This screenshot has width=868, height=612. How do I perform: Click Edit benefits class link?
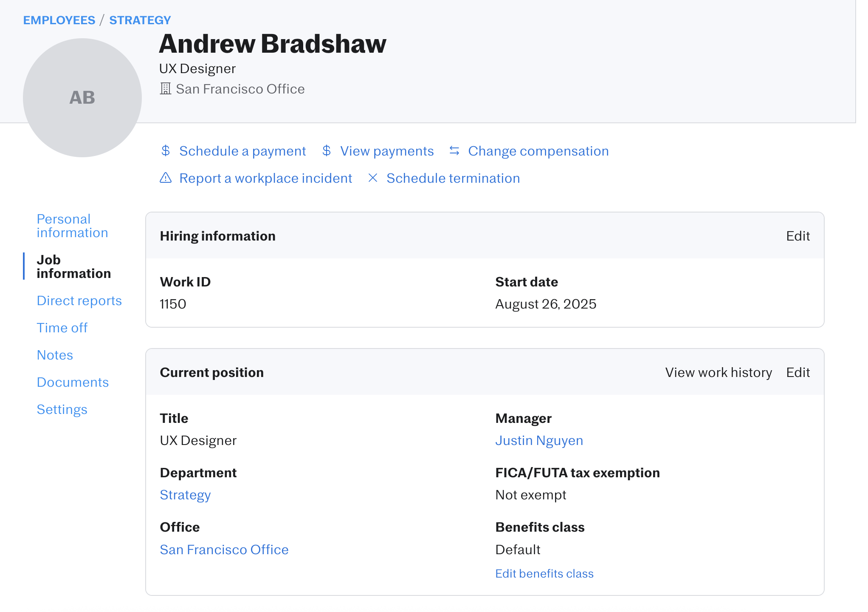544,573
